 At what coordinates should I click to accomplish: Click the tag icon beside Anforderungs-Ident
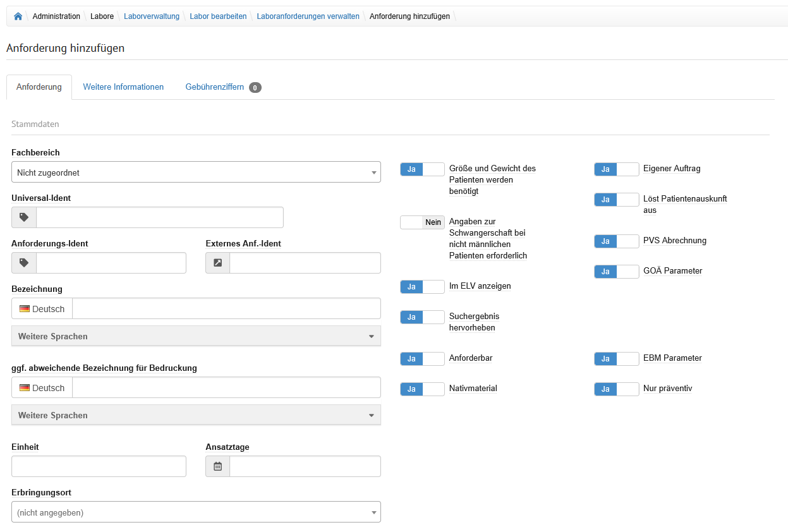click(x=24, y=263)
